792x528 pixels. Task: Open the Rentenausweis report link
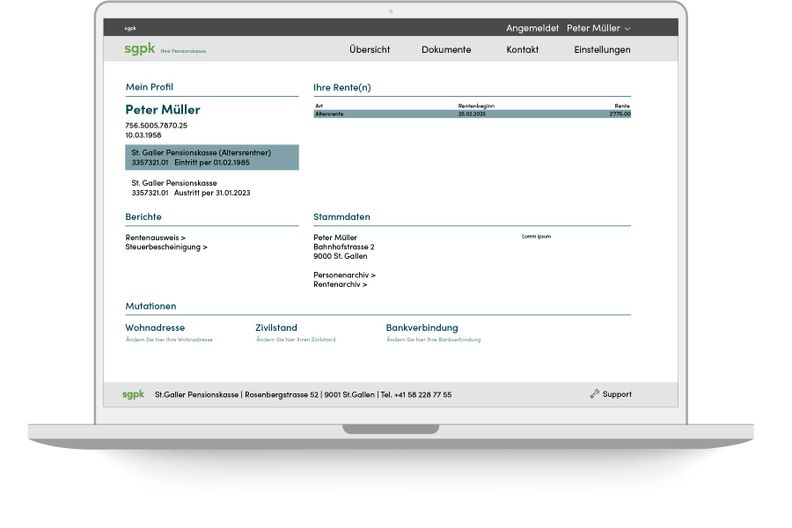[155, 237]
